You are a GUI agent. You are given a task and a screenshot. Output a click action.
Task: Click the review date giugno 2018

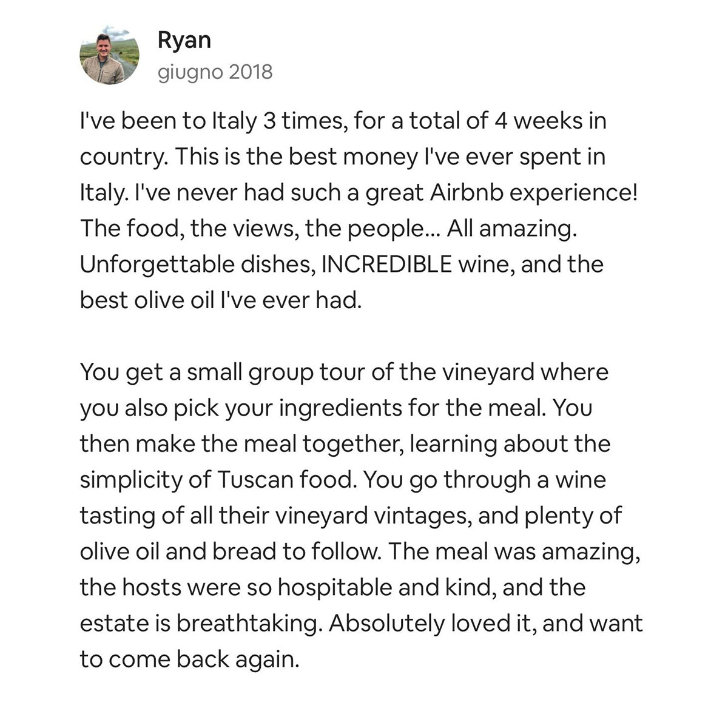215,73
